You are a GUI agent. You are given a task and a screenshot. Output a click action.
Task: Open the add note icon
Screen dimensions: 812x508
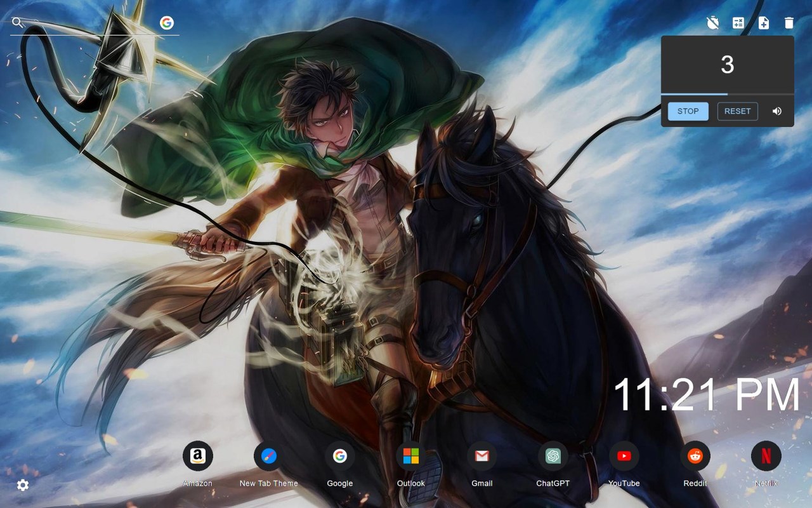coord(764,23)
